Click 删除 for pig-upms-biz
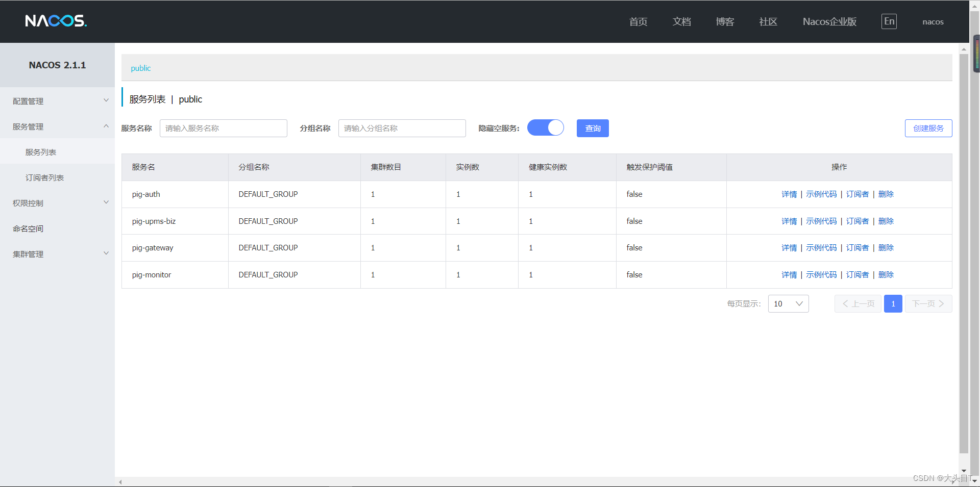 [886, 221]
